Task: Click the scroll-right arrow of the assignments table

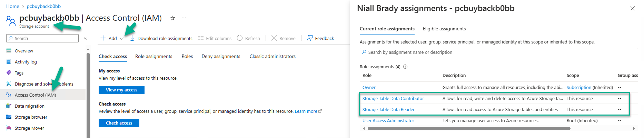Action: [634, 128]
